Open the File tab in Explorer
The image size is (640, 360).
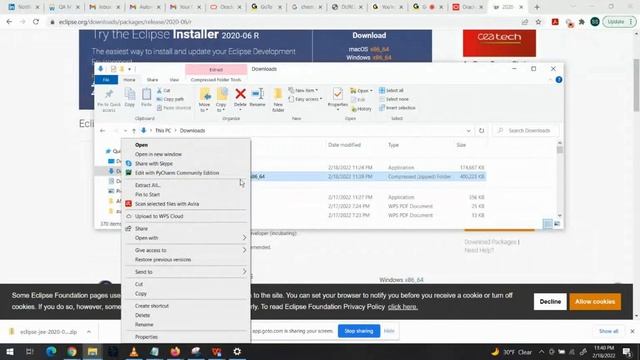click(x=106, y=80)
